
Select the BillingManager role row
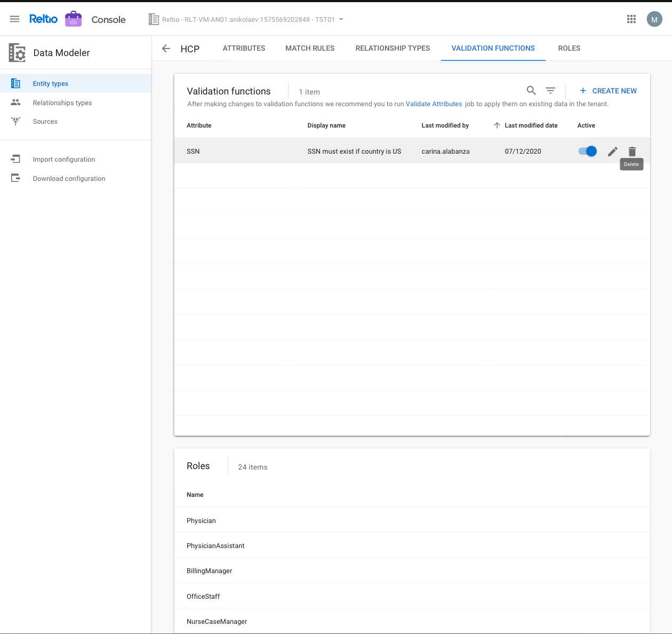coord(412,570)
